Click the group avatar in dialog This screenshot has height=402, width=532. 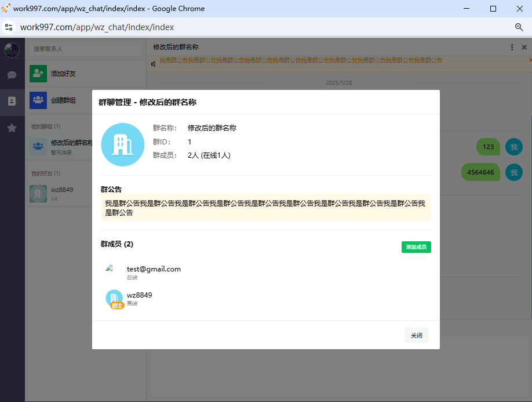pyautogui.click(x=122, y=144)
